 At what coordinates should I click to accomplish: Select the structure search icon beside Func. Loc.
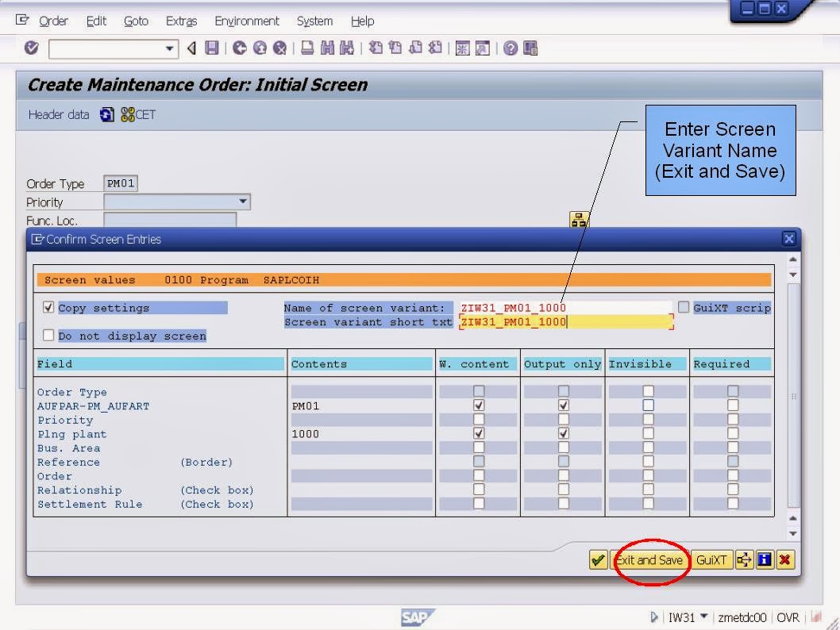click(579, 218)
